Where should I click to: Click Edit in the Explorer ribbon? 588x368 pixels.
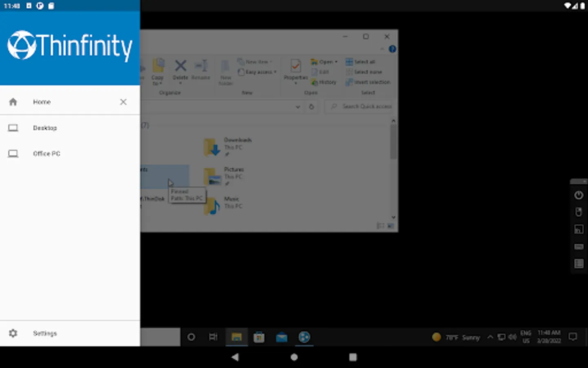coord(320,72)
